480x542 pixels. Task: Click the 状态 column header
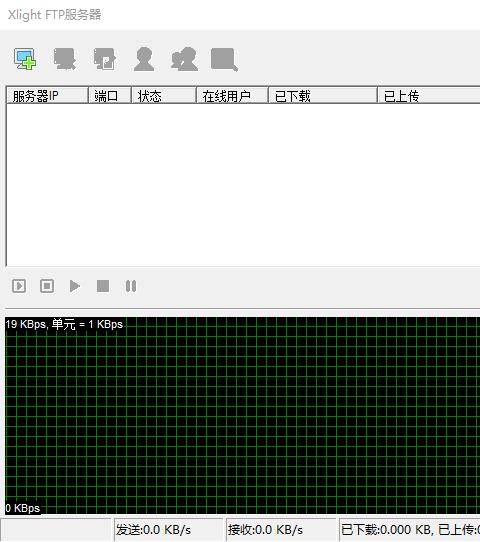pos(163,95)
